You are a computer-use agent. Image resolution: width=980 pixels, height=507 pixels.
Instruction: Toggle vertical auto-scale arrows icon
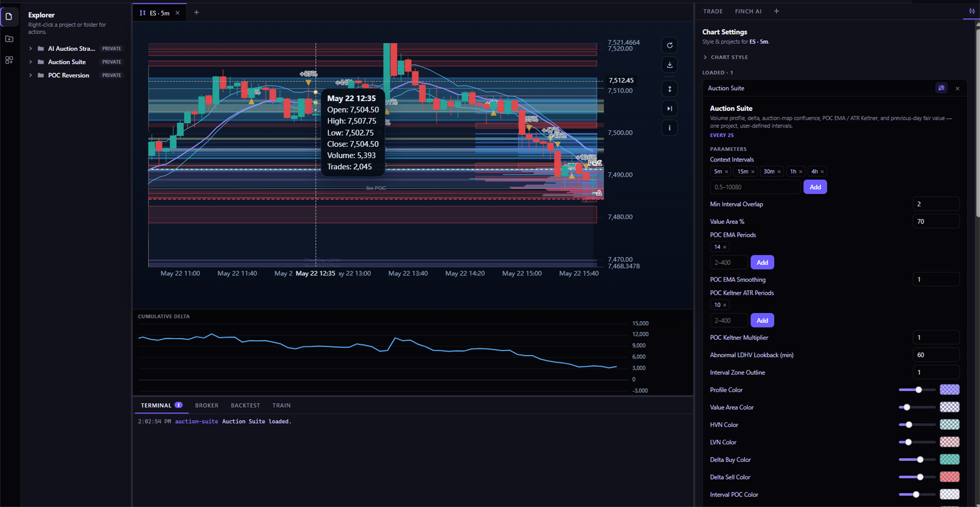pyautogui.click(x=670, y=89)
